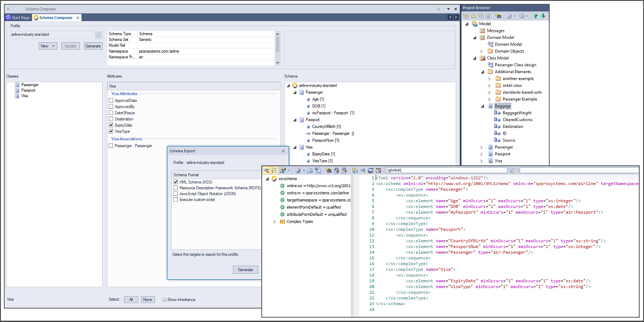Click the New Diagram icon in Project Browser toolbar
The height and width of the screenshot is (322, 644).
coord(481,16)
